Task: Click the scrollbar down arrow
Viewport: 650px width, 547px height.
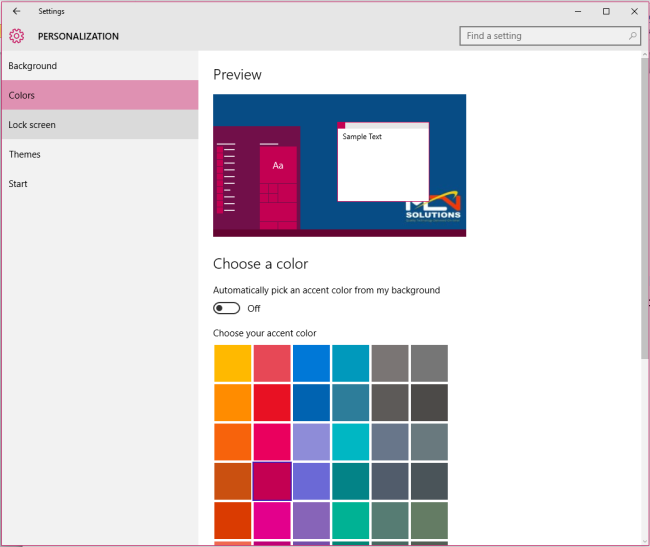Action: [645, 541]
